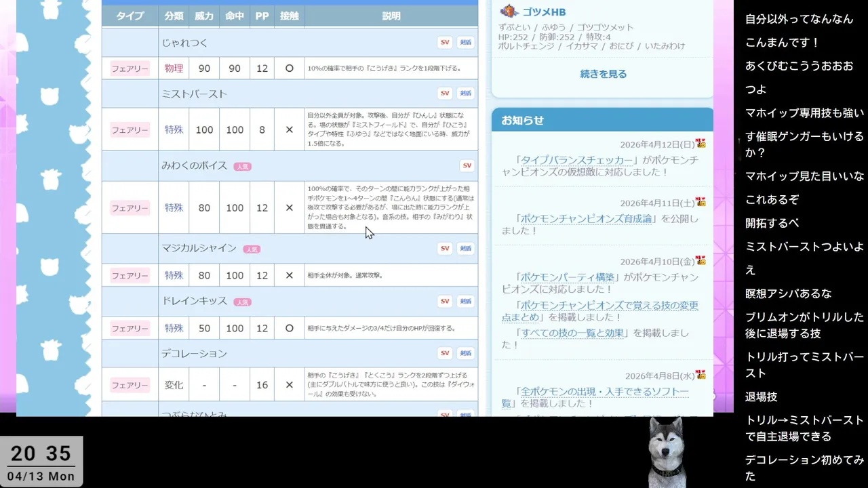
Task: Open the ドレインキッス move page
Action: click(194, 301)
